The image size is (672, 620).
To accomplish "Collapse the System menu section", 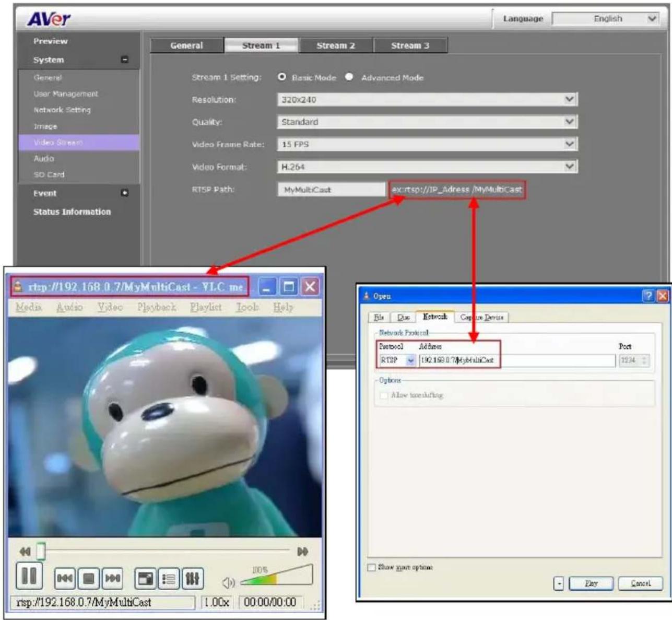I will click(x=124, y=60).
